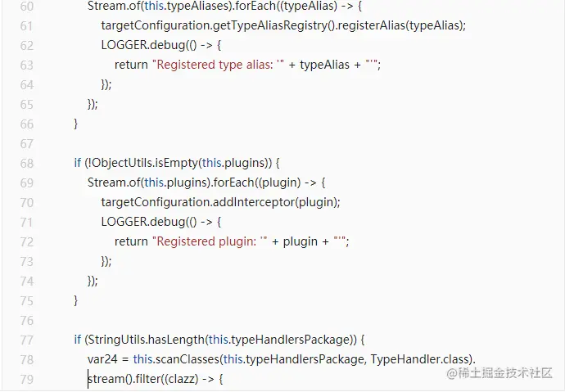Click StringUtils.hasLength on line 77
The height and width of the screenshot is (392, 565).
(146, 340)
